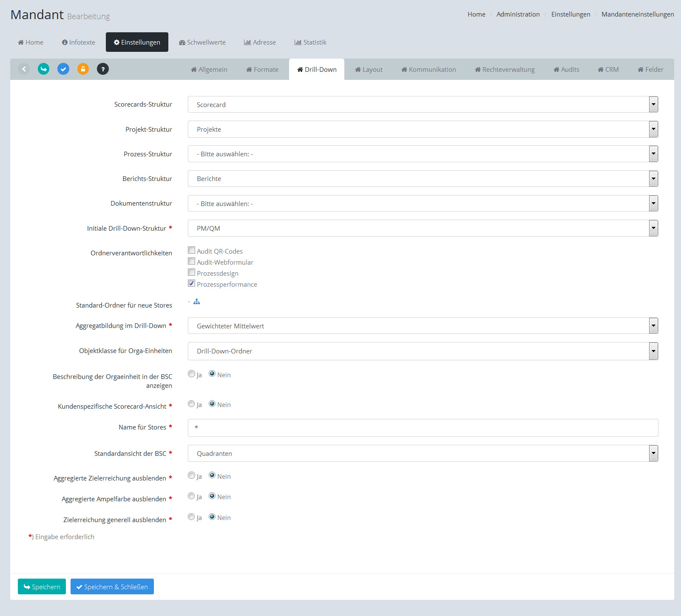This screenshot has width=681, height=616.
Task: Click the orange lock icon
Action: (83, 69)
